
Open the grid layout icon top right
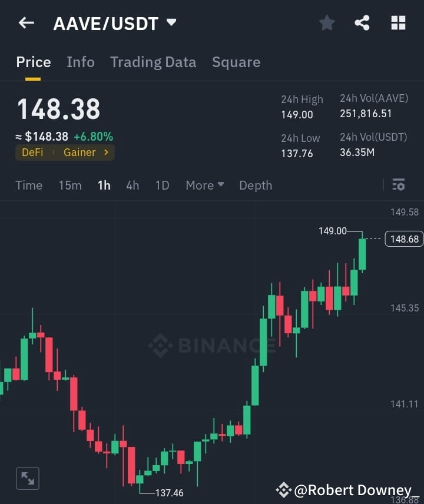(398, 22)
